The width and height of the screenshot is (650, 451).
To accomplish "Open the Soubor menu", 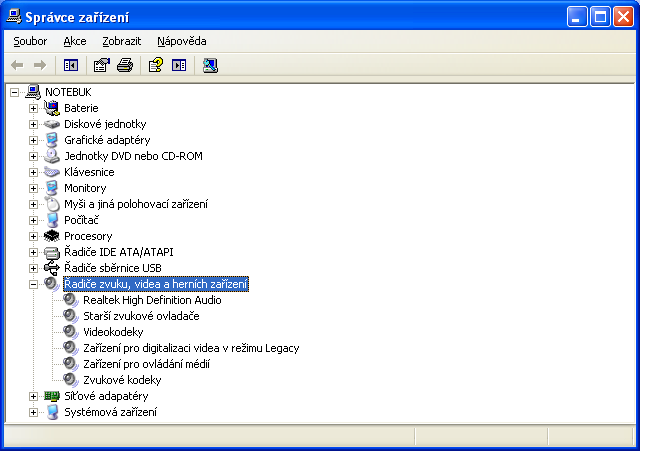I will [x=30, y=41].
